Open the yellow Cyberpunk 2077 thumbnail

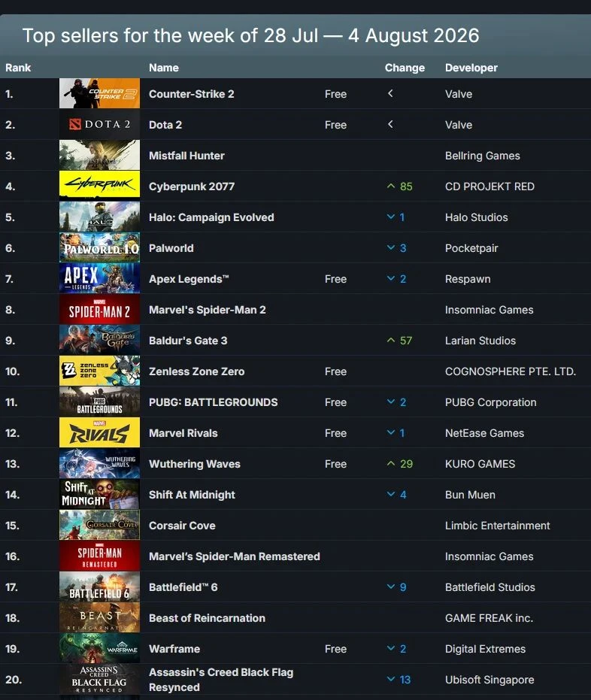[99, 186]
